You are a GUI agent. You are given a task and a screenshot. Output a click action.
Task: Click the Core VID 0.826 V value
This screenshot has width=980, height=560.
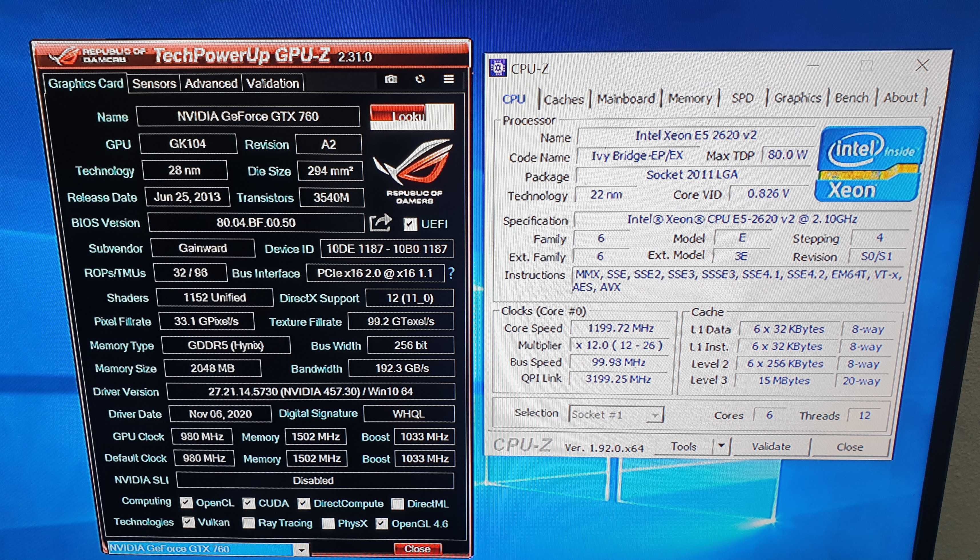pyautogui.click(x=769, y=193)
